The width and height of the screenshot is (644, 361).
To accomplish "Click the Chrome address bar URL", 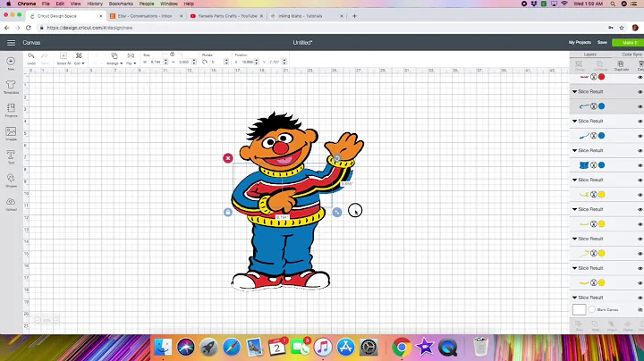I will coord(89,28).
